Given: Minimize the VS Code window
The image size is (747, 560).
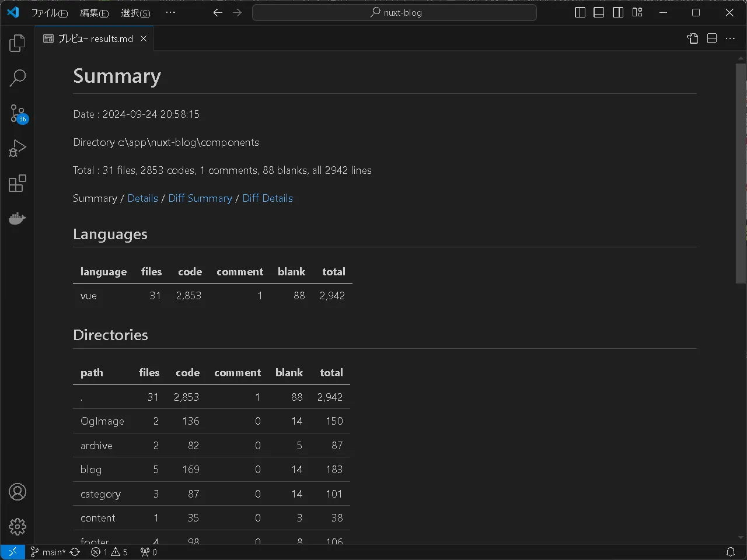Looking at the screenshot, I should tap(663, 12).
